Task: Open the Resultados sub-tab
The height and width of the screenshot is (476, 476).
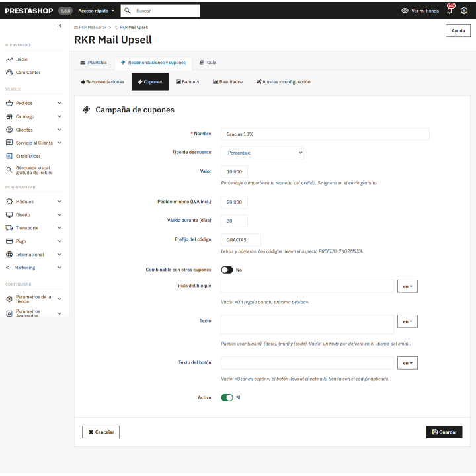Action: pos(227,82)
